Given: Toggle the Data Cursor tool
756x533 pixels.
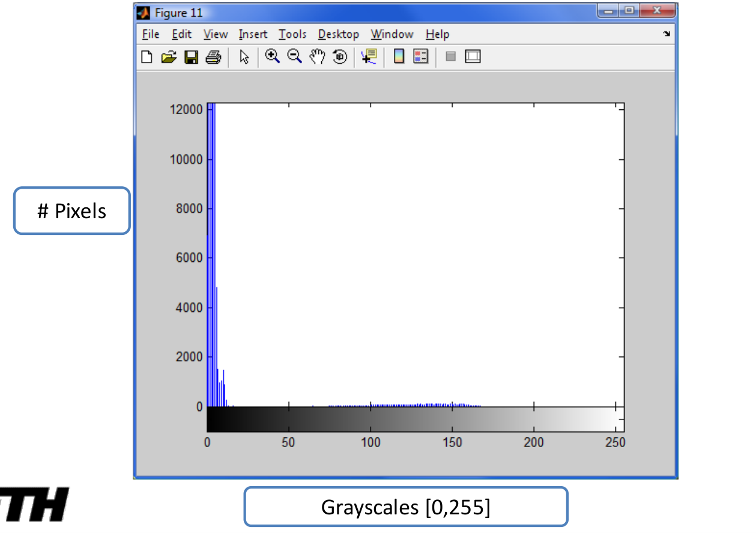Looking at the screenshot, I should [x=369, y=57].
